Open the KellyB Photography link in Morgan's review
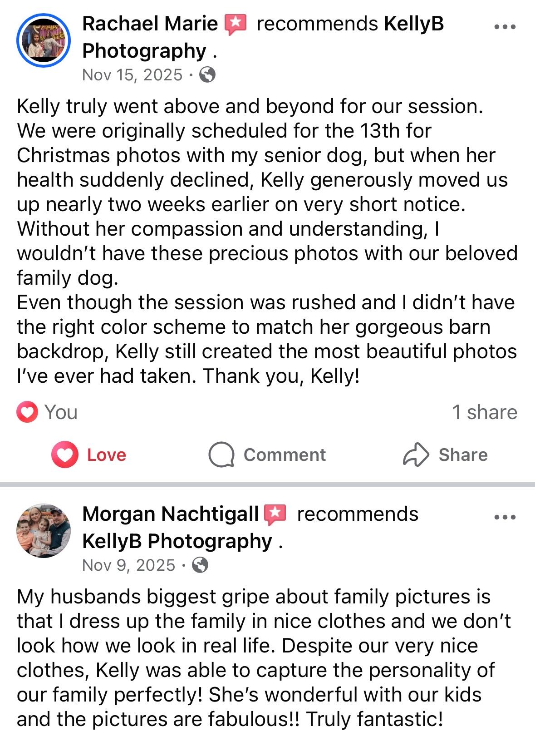Image resolution: width=535 pixels, height=756 pixels. pos(177,541)
